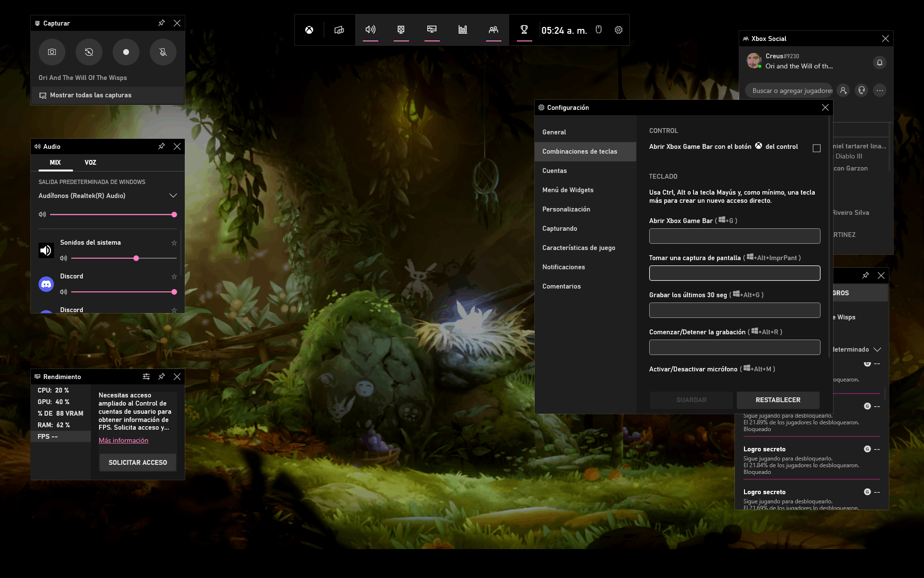The width and height of the screenshot is (924, 578).
Task: Select General in Configuración sidebar
Action: tap(585, 132)
